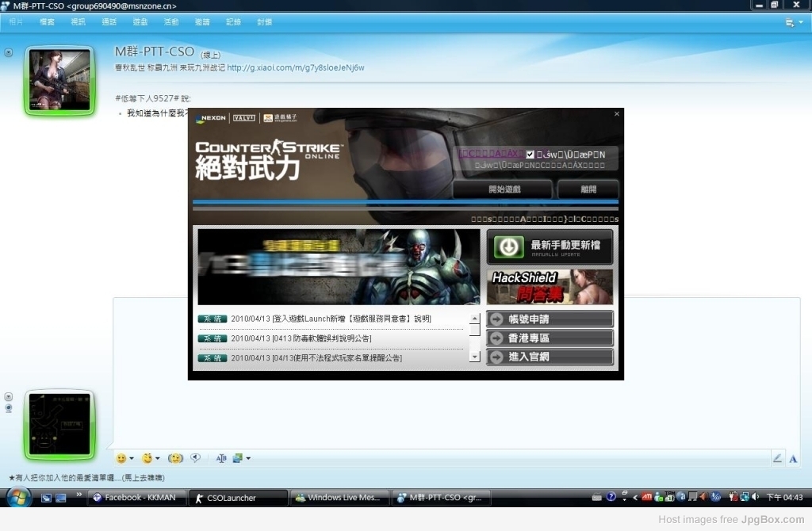812x531 pixels.
Task: Open the 檔案 menu
Action: [47, 22]
